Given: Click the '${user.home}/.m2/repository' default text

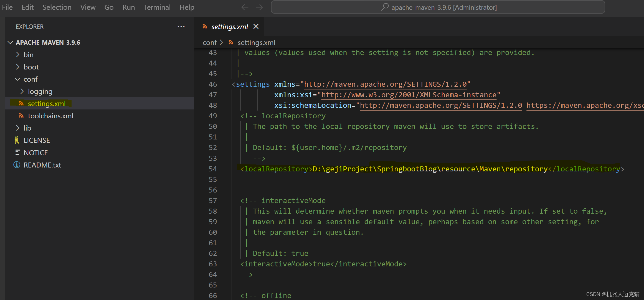Looking at the screenshot, I should (349, 148).
